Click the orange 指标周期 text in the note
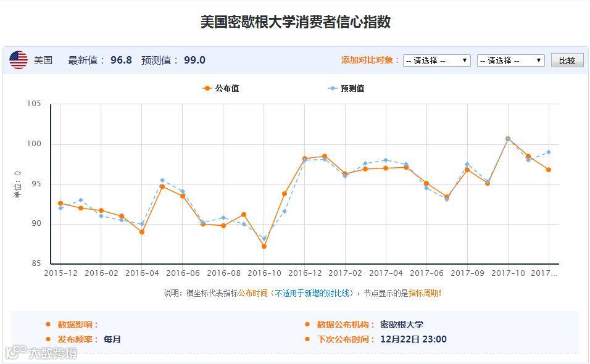Viewport: 590px width, 364px height. 423,293
